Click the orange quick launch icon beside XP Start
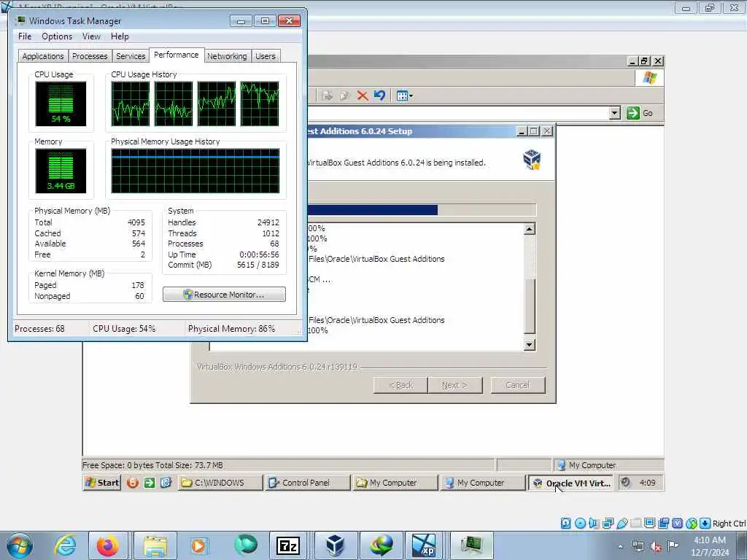Image resolution: width=747 pixels, height=560 pixels. pos(133,483)
